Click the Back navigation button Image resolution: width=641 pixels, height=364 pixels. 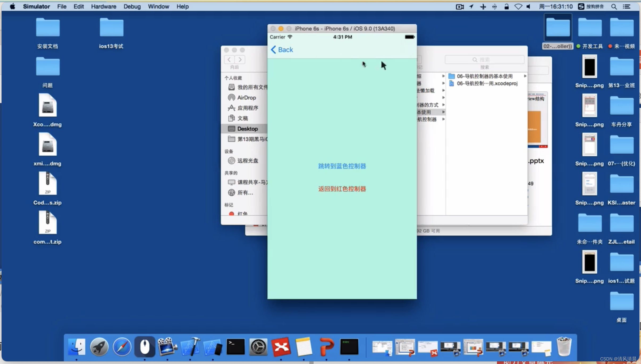282,50
